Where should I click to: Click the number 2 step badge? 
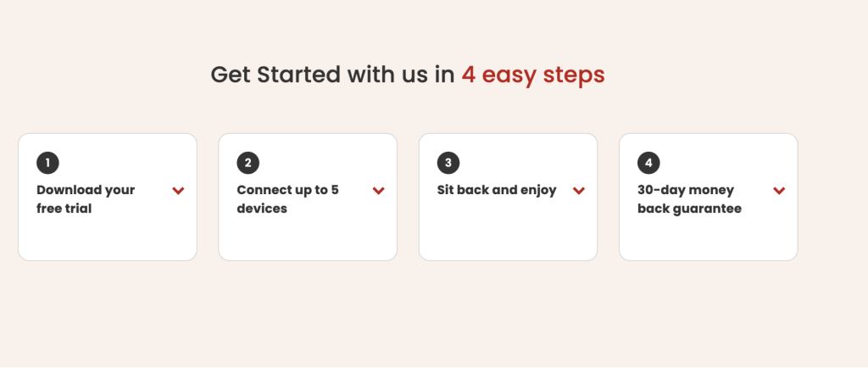click(248, 163)
